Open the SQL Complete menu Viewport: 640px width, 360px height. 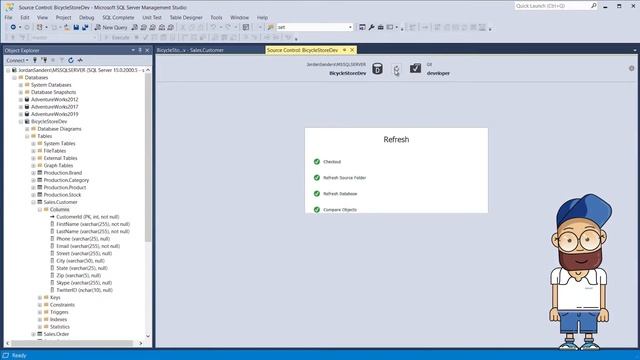(118, 18)
